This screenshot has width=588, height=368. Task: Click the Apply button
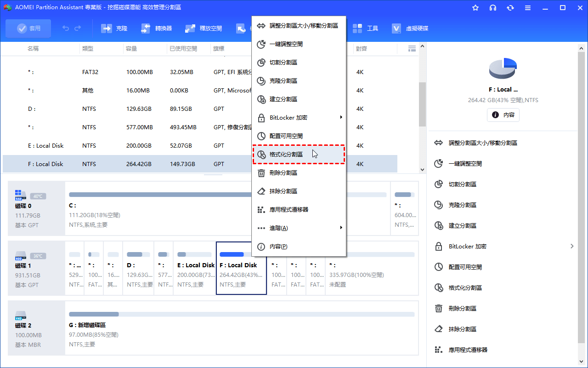(x=28, y=29)
